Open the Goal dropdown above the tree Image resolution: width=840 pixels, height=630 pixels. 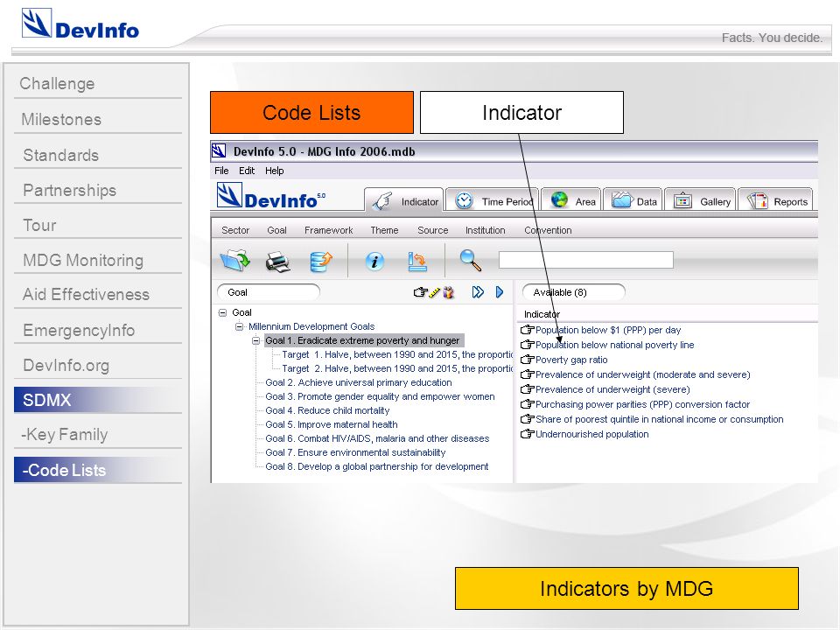[269, 292]
